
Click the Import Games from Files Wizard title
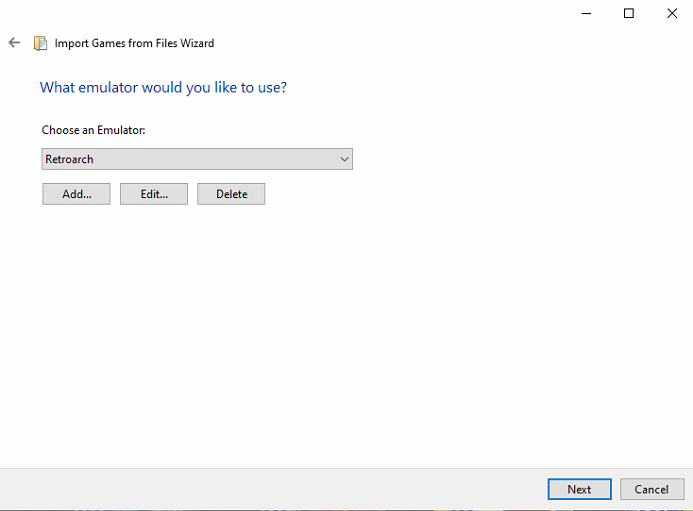(x=134, y=43)
